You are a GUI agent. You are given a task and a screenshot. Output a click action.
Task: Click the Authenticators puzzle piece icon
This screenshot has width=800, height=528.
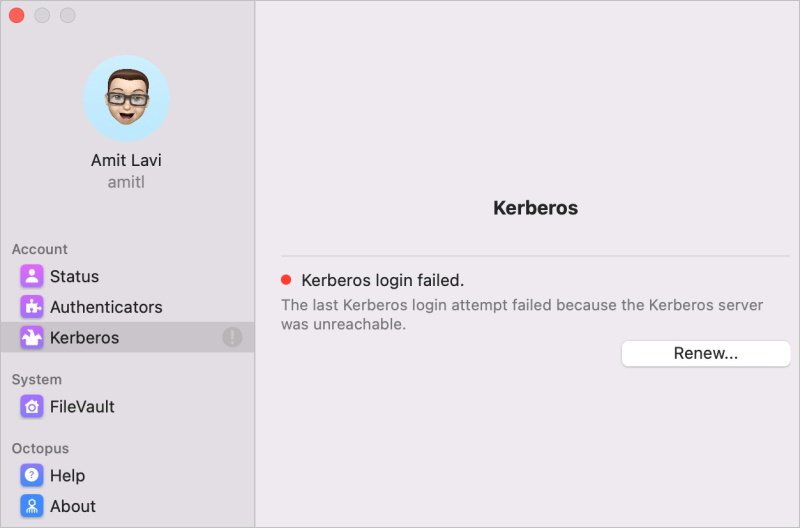pos(32,307)
